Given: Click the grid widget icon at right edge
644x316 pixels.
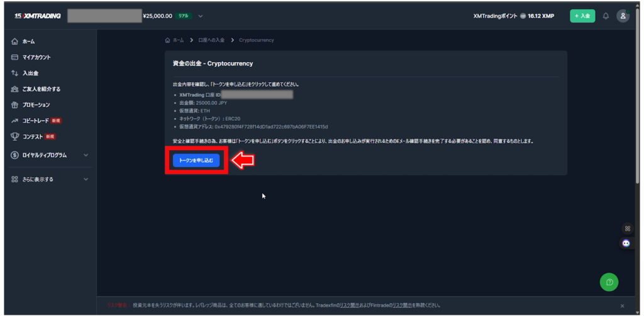Looking at the screenshot, I should pyautogui.click(x=626, y=228).
